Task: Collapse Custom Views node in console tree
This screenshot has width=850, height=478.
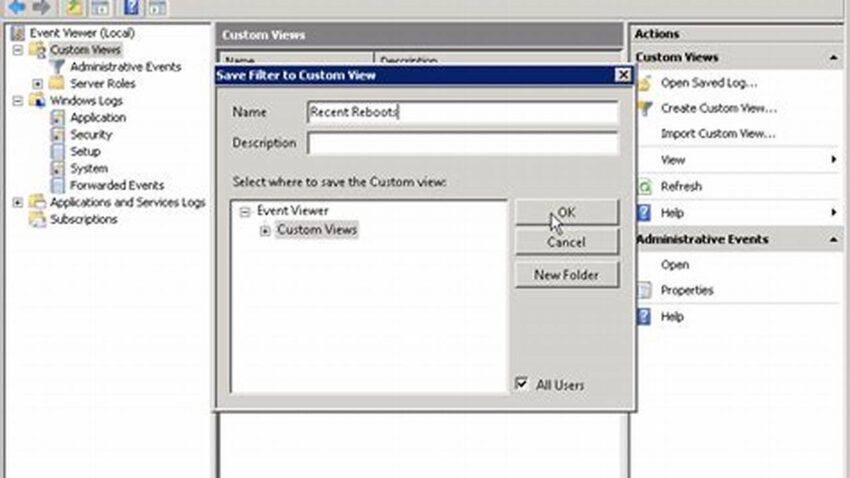Action: click(x=18, y=50)
